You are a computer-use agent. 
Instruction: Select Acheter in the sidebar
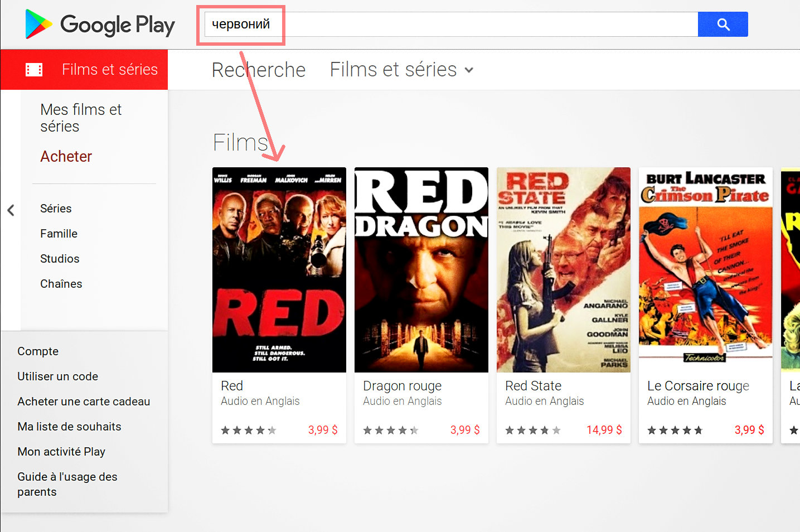point(66,156)
